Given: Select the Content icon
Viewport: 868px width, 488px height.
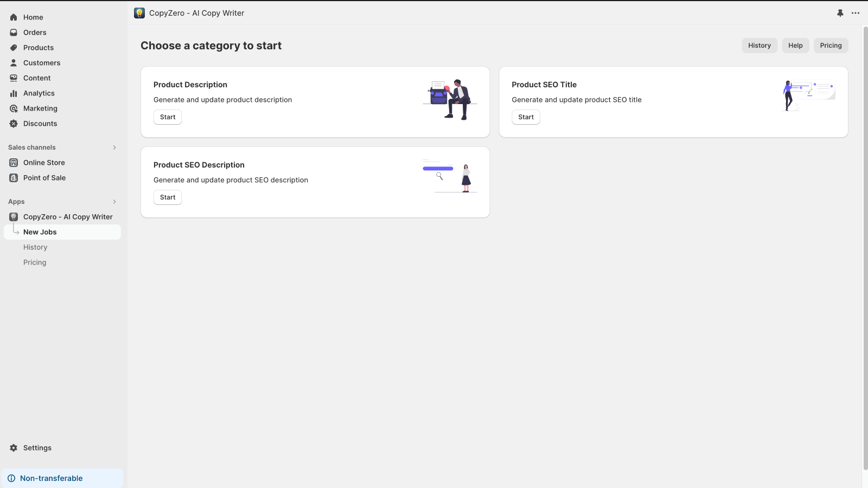Looking at the screenshot, I should point(13,78).
